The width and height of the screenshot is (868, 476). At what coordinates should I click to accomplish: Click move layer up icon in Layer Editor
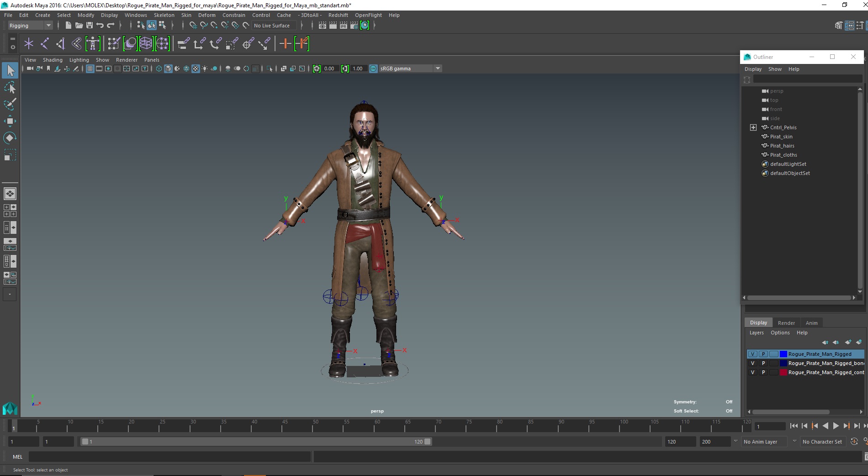[825, 342]
